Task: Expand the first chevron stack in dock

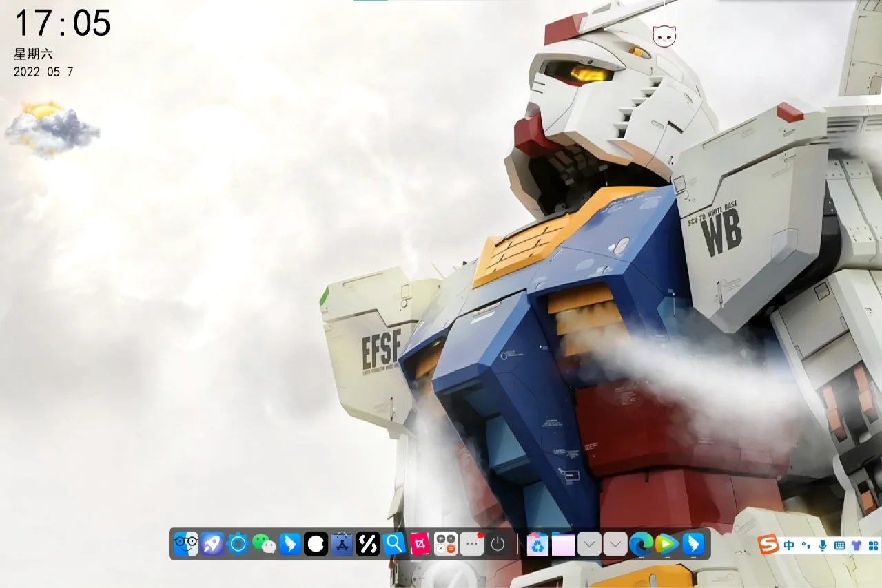Action: click(589, 544)
